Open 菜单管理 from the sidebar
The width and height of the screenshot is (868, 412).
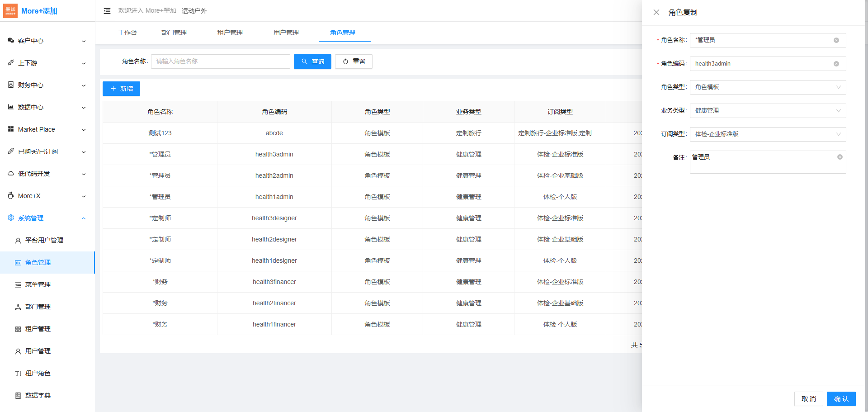coord(38,284)
